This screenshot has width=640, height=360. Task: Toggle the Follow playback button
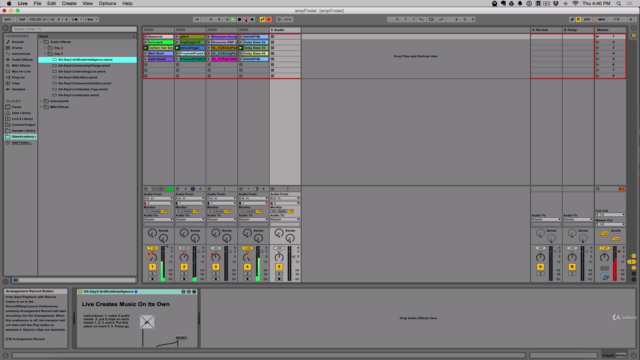pos(197,19)
